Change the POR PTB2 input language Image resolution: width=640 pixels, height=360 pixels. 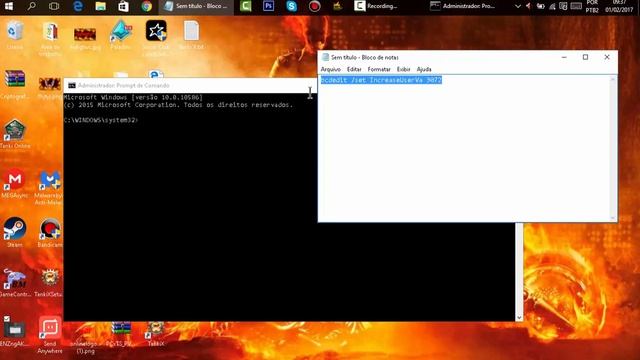click(592, 6)
